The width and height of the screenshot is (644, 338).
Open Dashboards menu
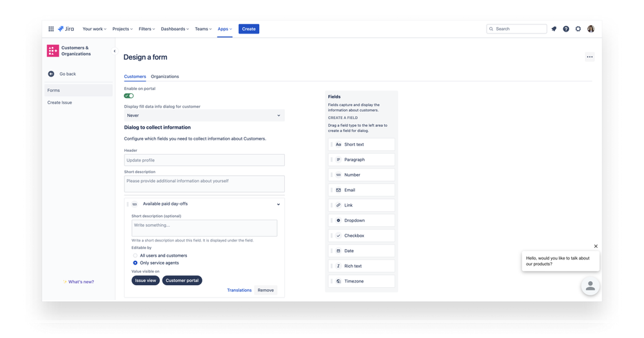tap(175, 29)
